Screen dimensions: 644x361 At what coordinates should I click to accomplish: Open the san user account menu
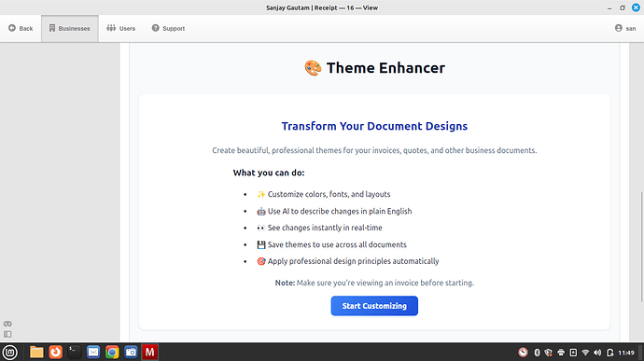[625, 28]
